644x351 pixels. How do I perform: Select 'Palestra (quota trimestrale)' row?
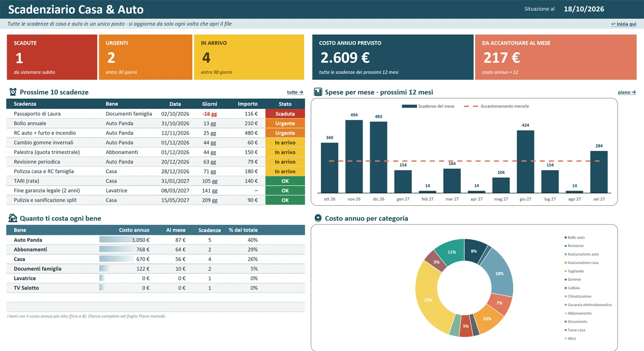[x=155, y=152]
